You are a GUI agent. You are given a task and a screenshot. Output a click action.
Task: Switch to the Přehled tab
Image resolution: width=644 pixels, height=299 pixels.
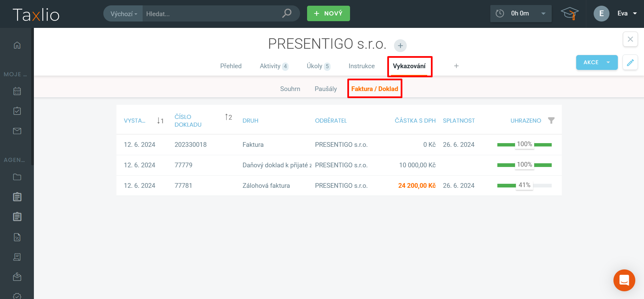(231, 66)
